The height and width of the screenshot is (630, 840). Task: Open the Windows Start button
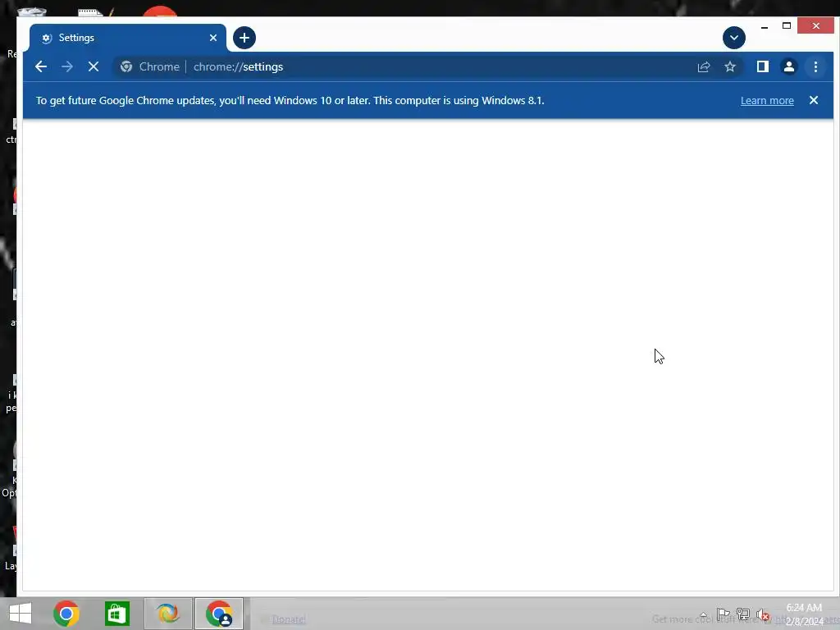click(x=21, y=614)
